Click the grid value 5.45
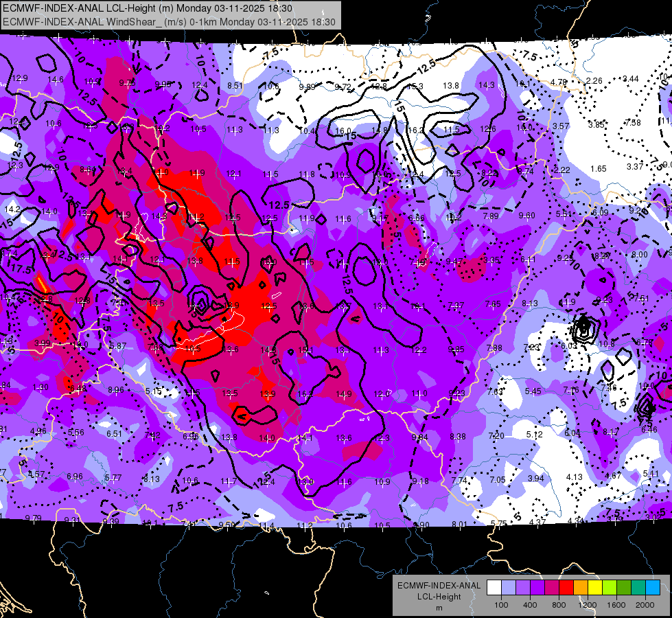 [533, 391]
